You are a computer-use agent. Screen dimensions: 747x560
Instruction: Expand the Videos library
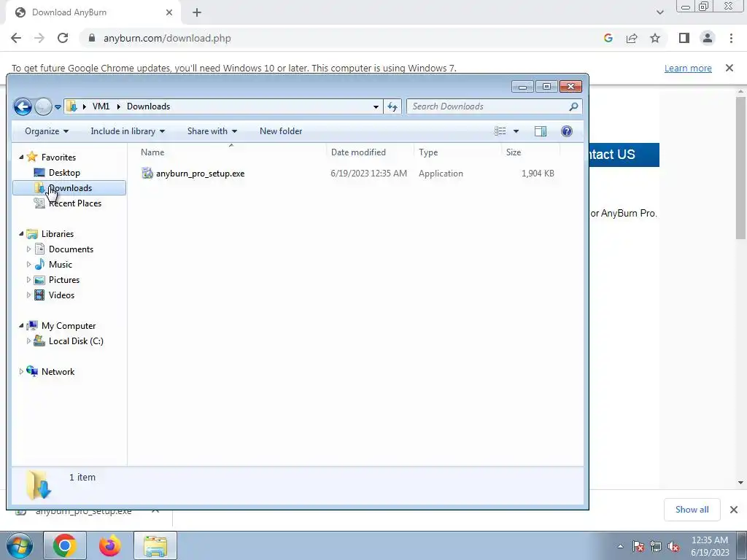[x=28, y=295]
